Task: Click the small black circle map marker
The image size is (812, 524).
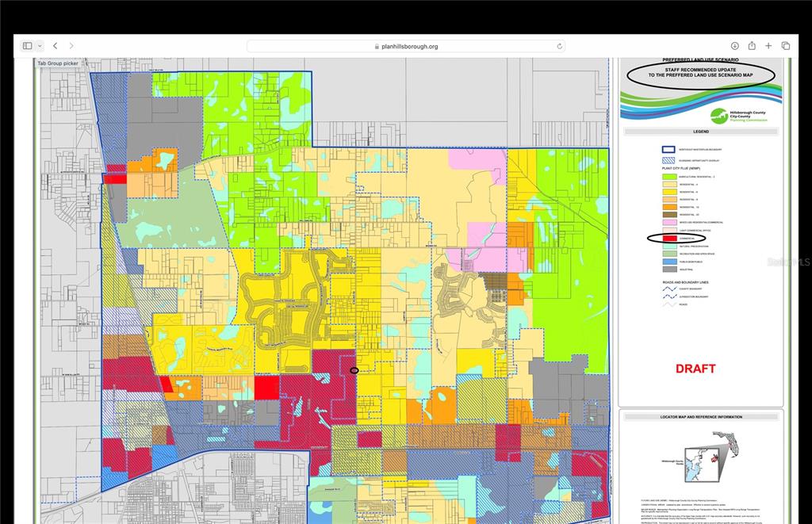Action: (354, 370)
